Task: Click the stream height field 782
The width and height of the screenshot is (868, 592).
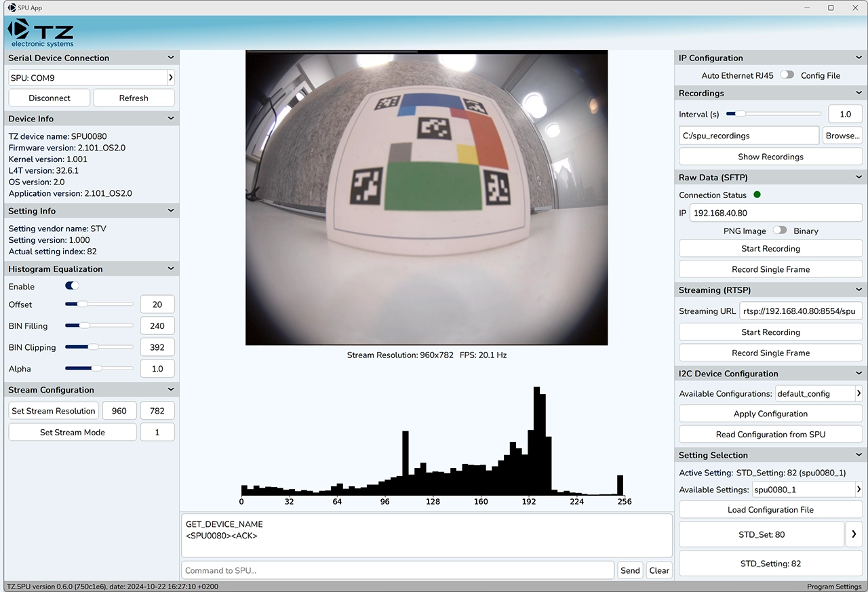Action: pyautogui.click(x=157, y=411)
